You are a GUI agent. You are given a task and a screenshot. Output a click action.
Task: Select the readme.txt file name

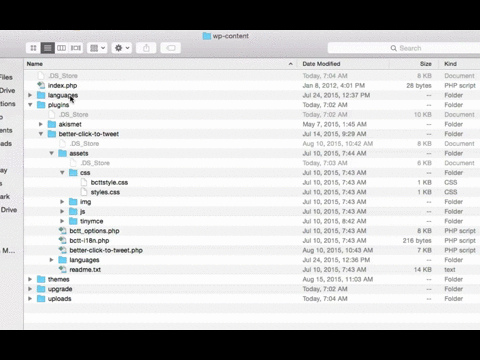(x=85, y=270)
